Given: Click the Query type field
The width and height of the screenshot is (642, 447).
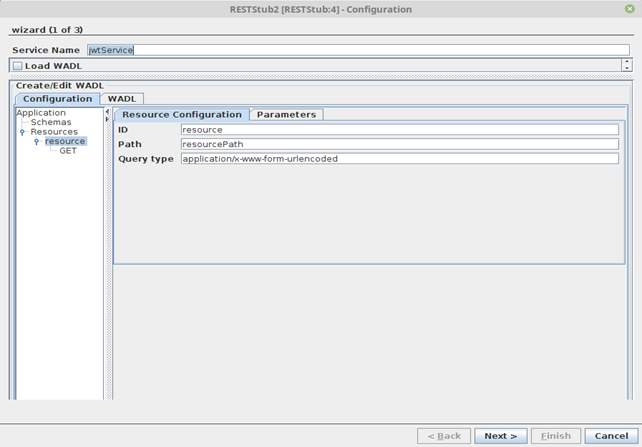Looking at the screenshot, I should coord(400,158).
